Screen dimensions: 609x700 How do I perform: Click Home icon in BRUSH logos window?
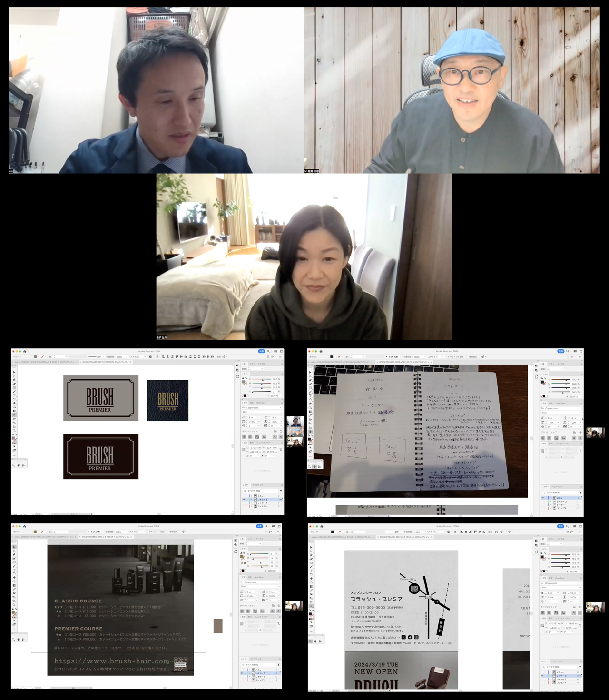pyautogui.click(x=25, y=352)
